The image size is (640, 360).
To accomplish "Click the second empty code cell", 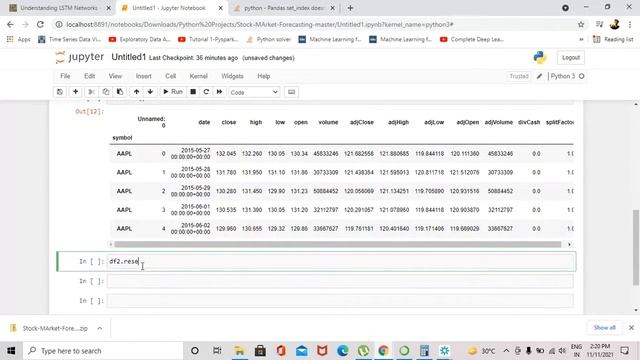I will coord(340,281).
